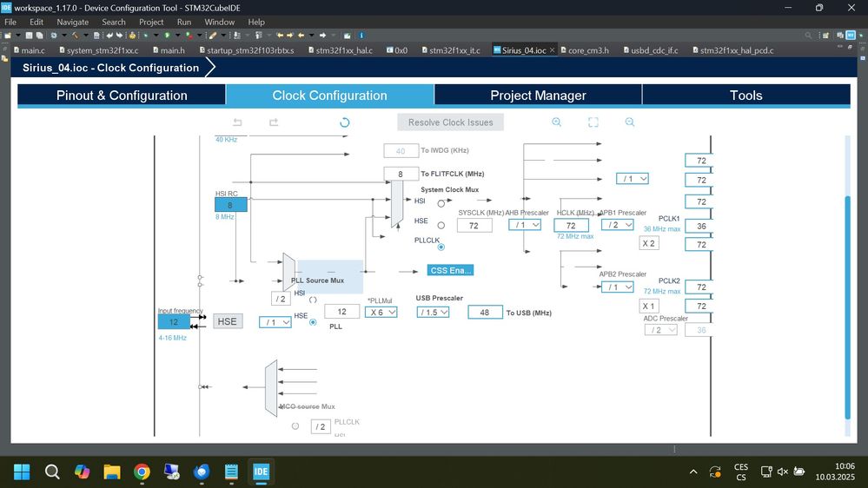Click the PCLK1 36 output field
868x488 pixels.
point(699,226)
